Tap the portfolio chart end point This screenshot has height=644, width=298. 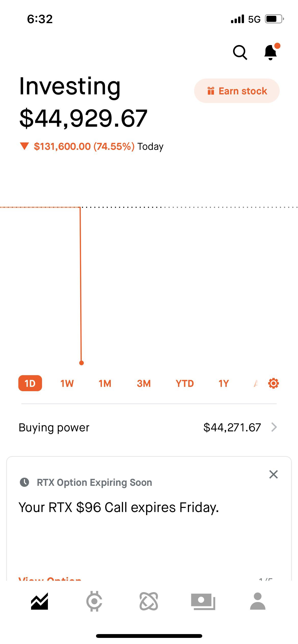point(82,363)
